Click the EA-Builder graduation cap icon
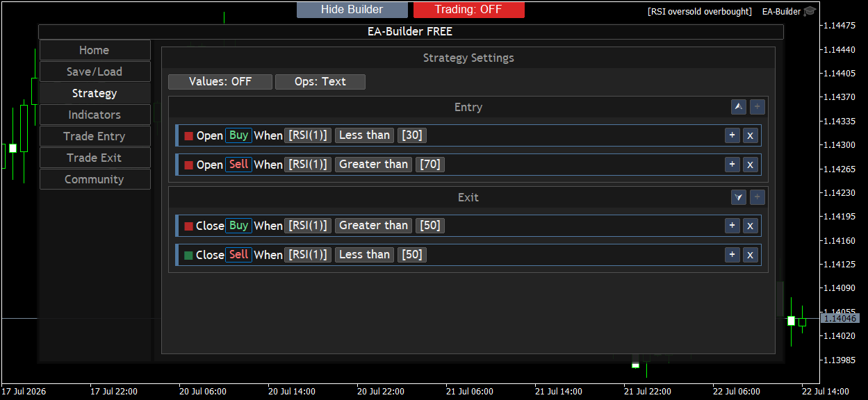This screenshot has width=868, height=400. tap(810, 11)
